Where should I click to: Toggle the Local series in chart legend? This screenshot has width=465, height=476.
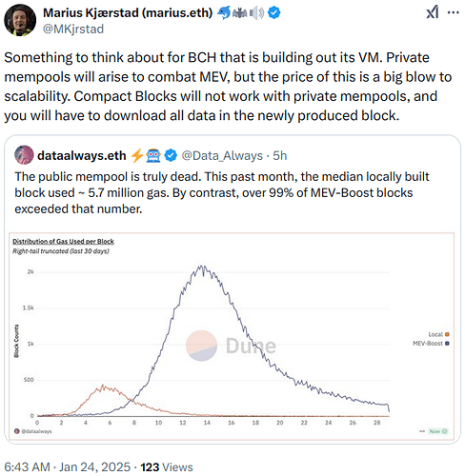click(438, 334)
